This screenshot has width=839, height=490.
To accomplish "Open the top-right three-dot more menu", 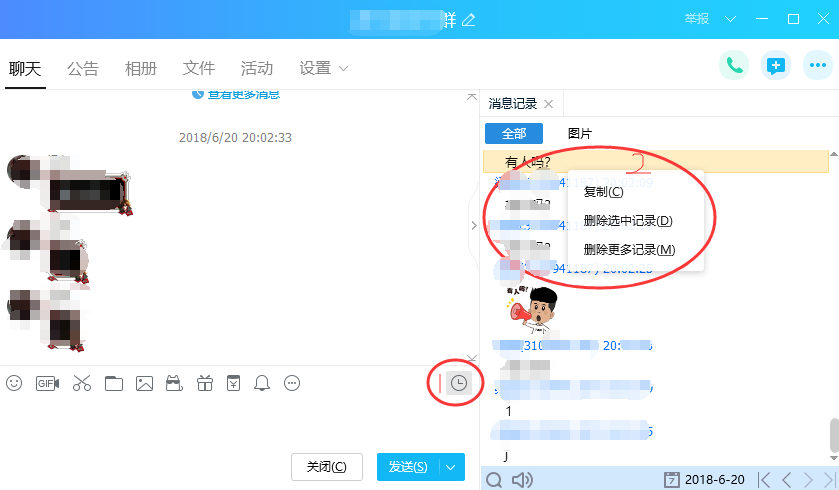I will pos(818,65).
